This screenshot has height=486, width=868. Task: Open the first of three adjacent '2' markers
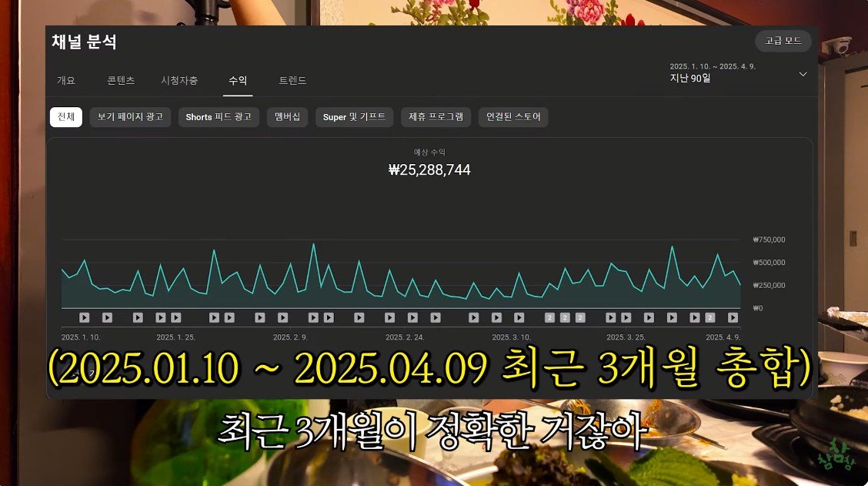[549, 317]
